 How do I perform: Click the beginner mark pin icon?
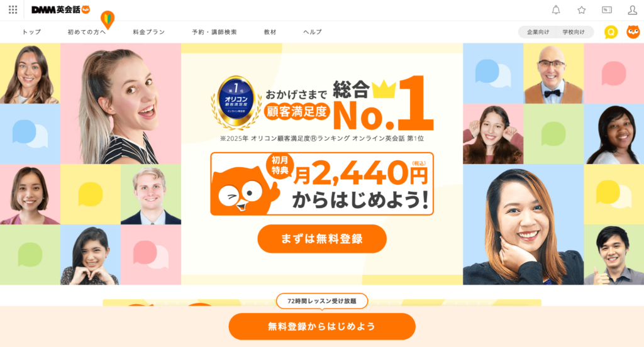(108, 19)
